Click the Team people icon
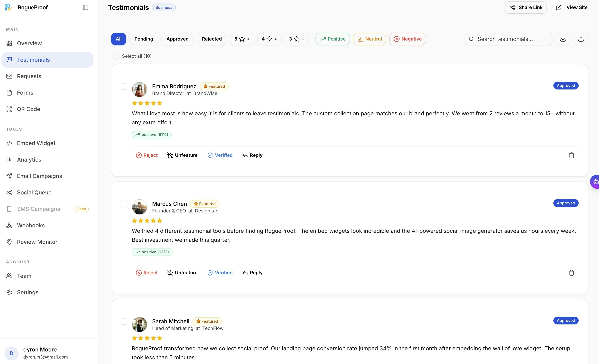Image resolution: width=599 pixels, height=364 pixels. tap(9, 276)
